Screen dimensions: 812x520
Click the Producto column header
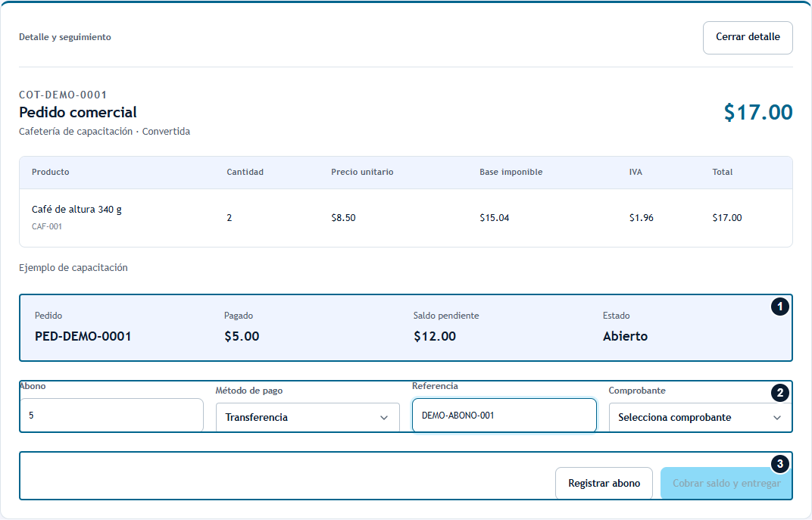(50, 173)
